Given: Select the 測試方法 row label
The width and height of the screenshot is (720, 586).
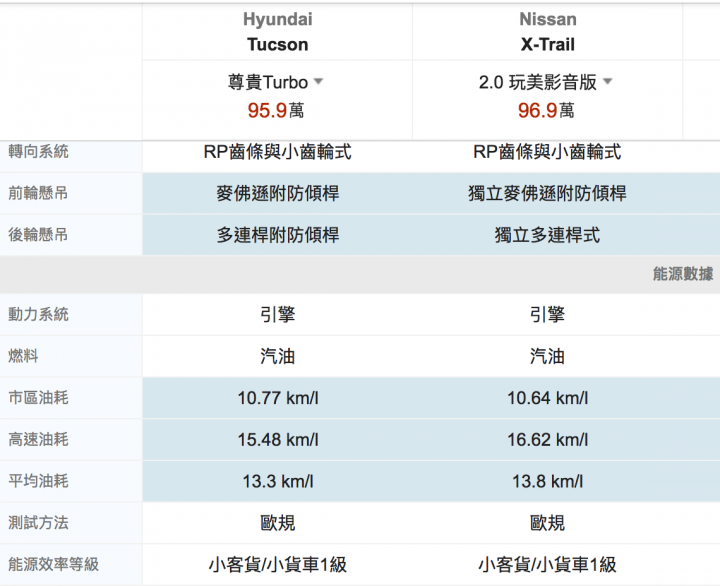Looking at the screenshot, I should click(39, 523).
